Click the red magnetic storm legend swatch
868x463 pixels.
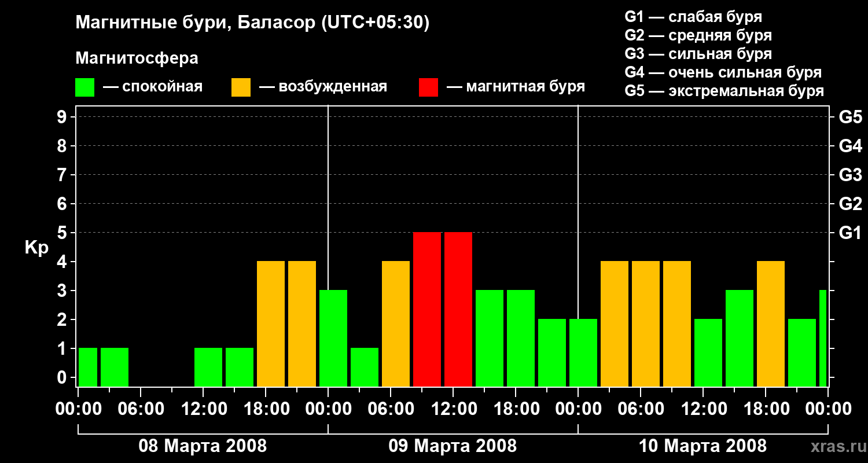pos(428,87)
